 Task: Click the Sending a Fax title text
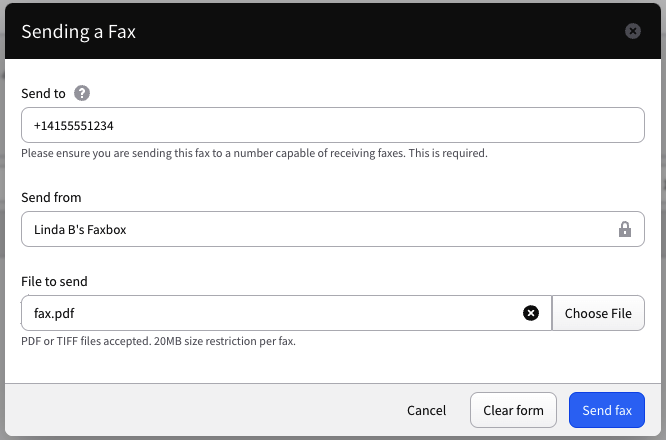tap(79, 32)
